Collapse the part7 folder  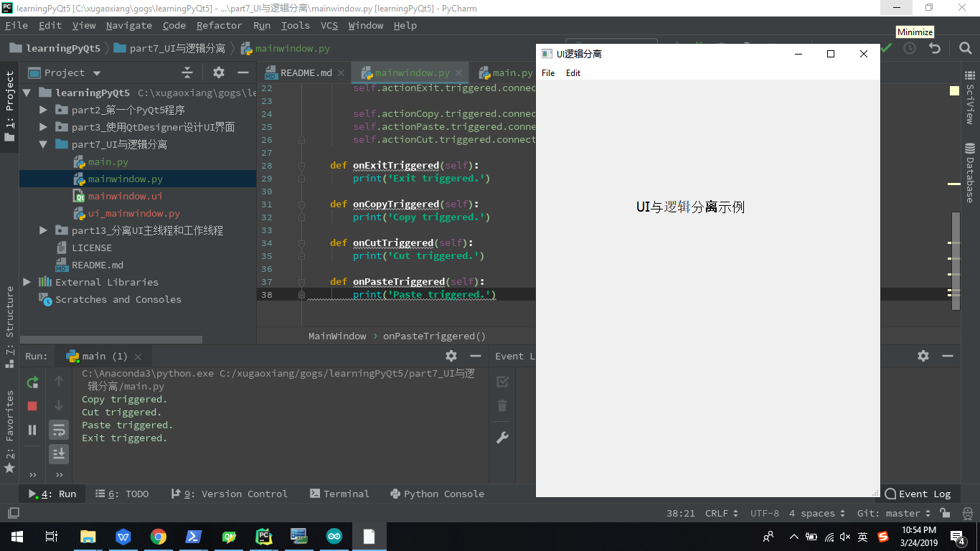click(x=43, y=144)
